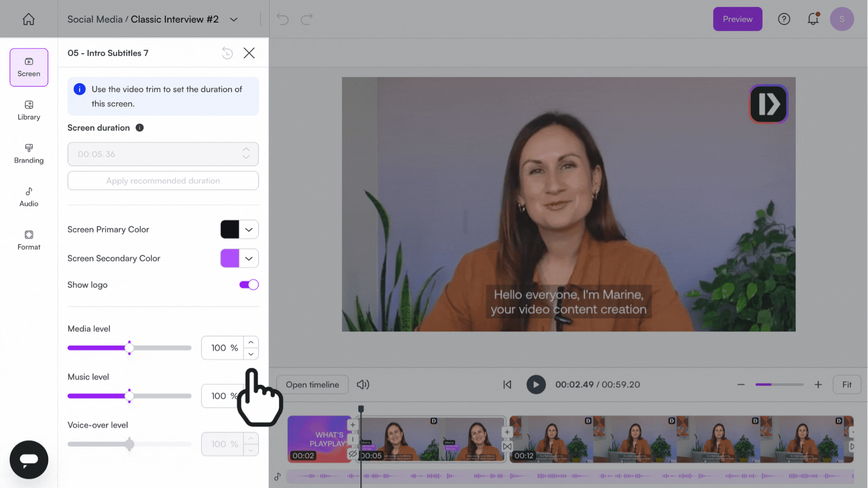Click the reset history icon beside screen title
The width and height of the screenshot is (868, 488).
[227, 53]
